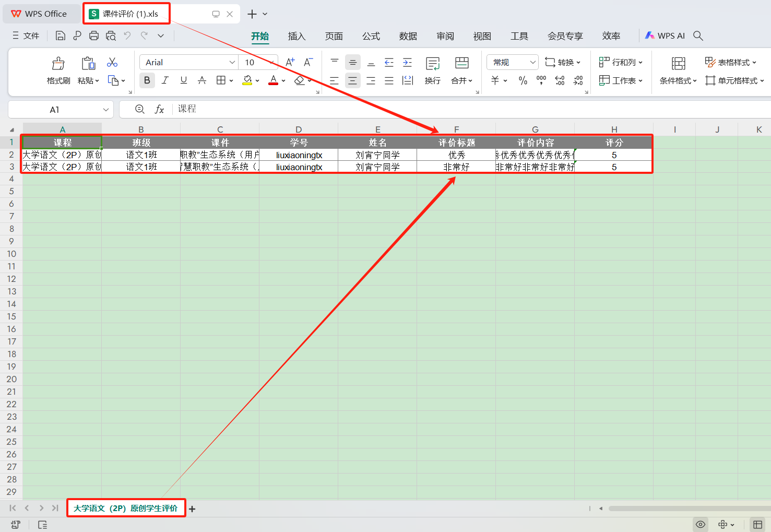
Task: Click the Format Painter icon
Action: 58,64
